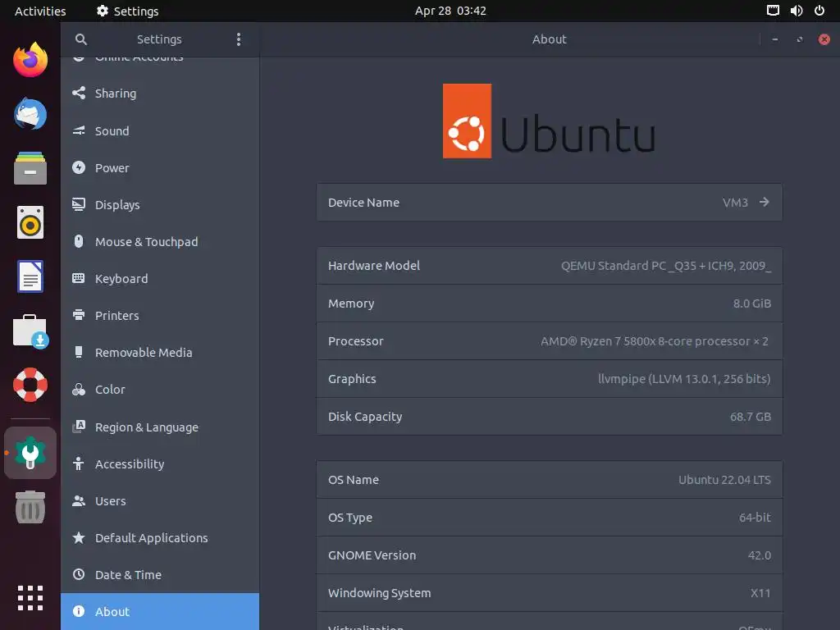The image size is (840, 630).
Task: Open Printers settings panel
Action: coord(160,316)
